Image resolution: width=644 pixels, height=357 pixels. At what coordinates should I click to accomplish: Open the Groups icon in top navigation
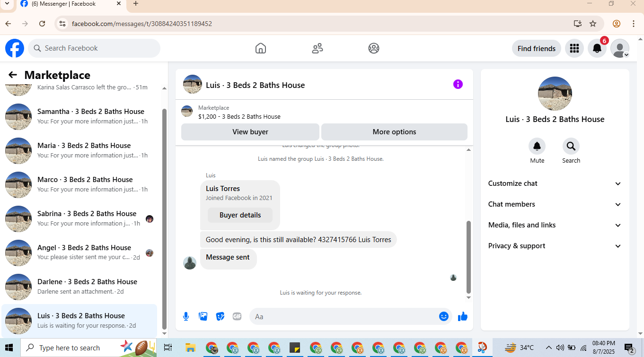tap(374, 48)
